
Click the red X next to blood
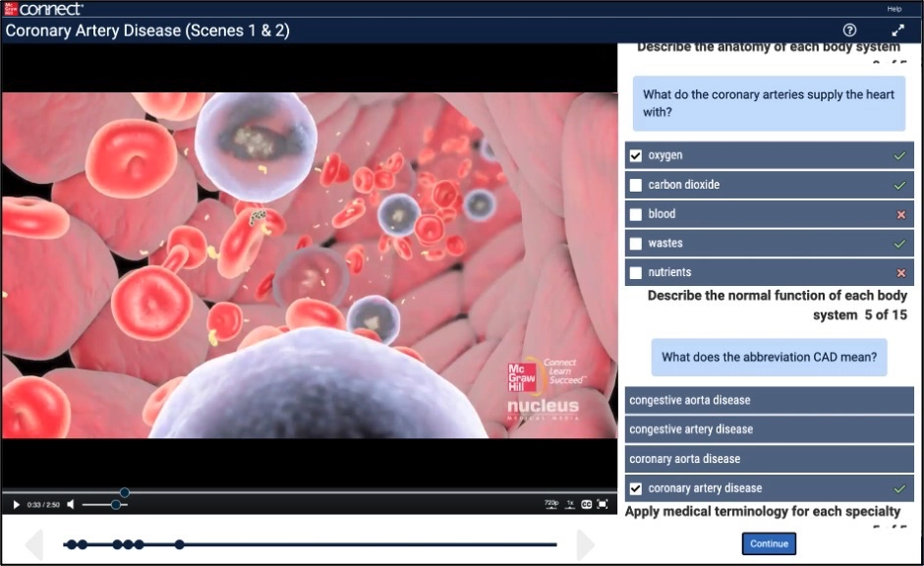pyautogui.click(x=900, y=215)
